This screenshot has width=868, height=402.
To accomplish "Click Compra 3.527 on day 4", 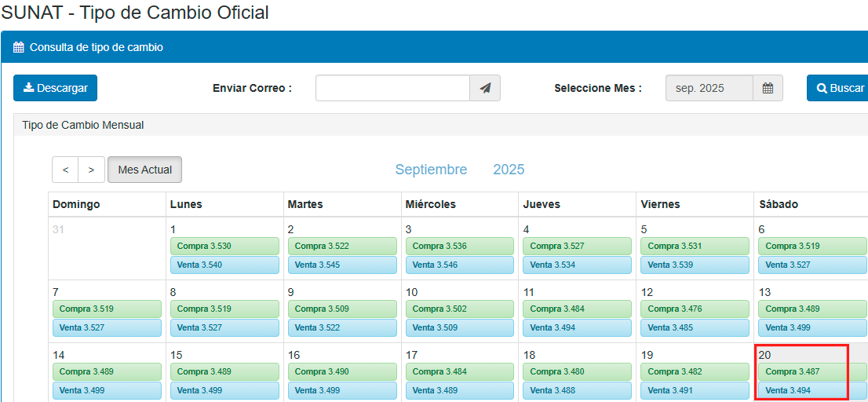I will 578,247.
